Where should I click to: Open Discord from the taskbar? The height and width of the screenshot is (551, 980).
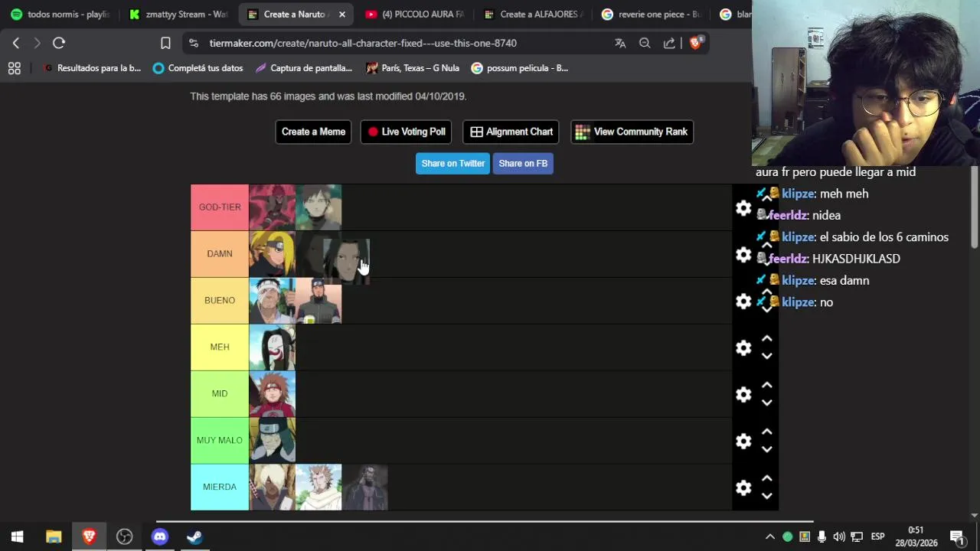pyautogui.click(x=159, y=536)
